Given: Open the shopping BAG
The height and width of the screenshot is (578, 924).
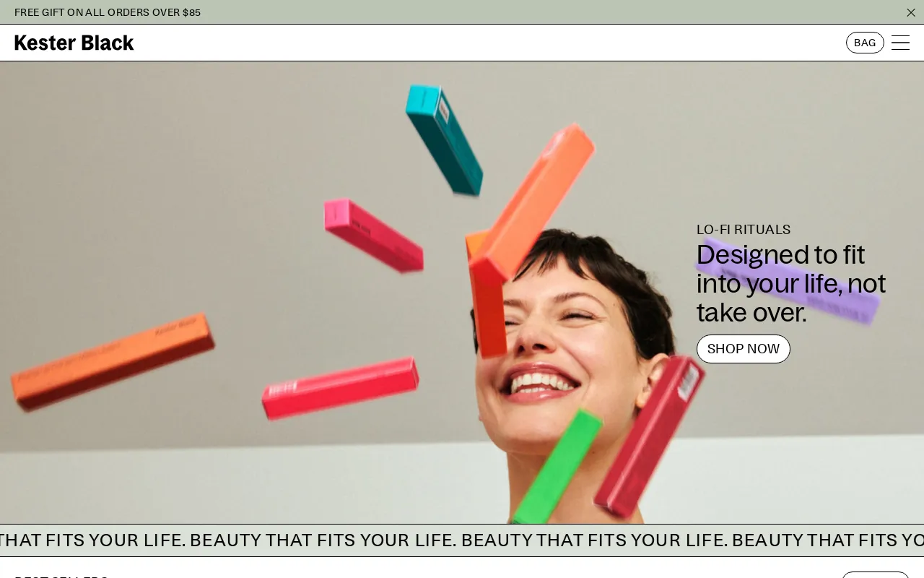Looking at the screenshot, I should pos(864,43).
